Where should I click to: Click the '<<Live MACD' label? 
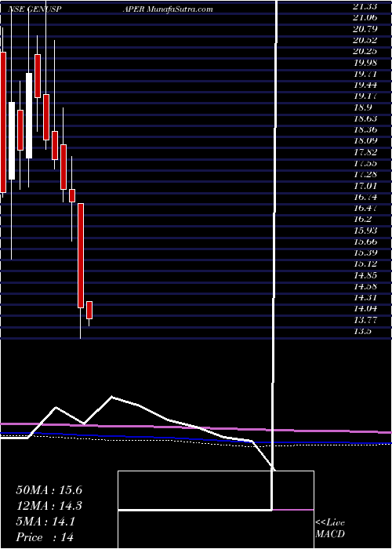(330, 528)
